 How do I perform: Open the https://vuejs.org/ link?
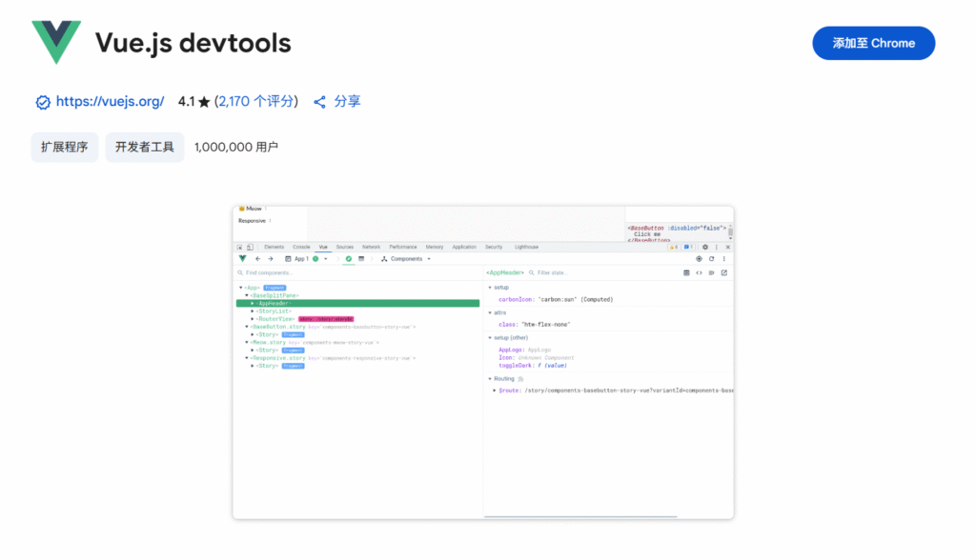point(110,102)
